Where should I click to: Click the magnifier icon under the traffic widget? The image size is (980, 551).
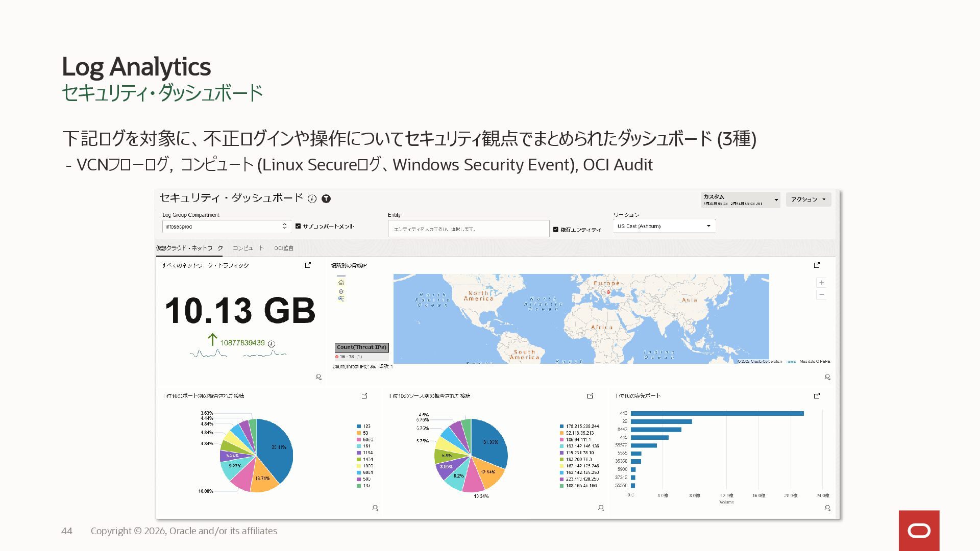(x=318, y=377)
